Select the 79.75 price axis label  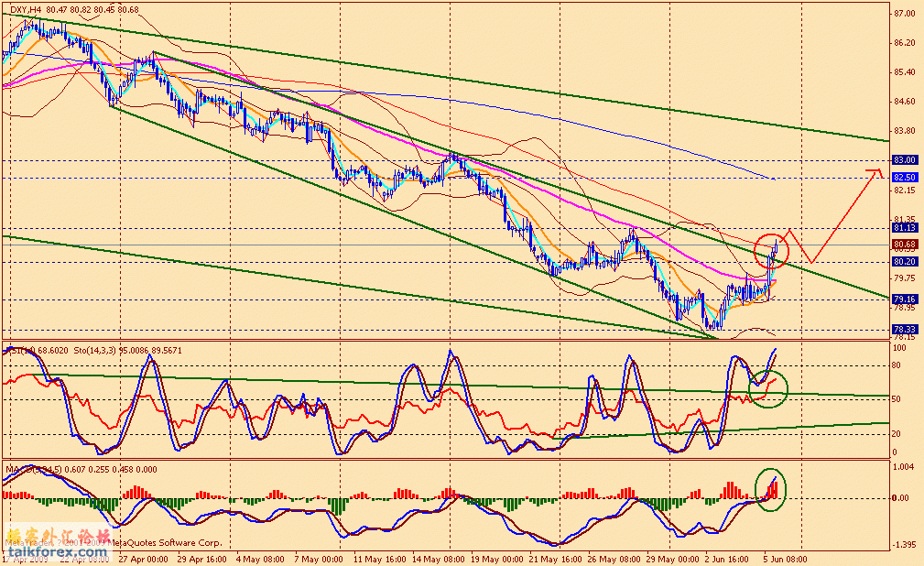coord(905,278)
